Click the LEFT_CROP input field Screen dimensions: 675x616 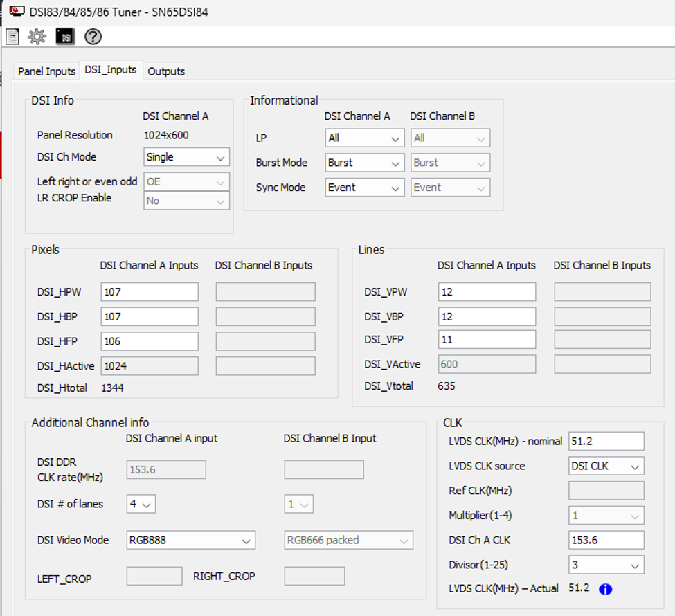[154, 577]
